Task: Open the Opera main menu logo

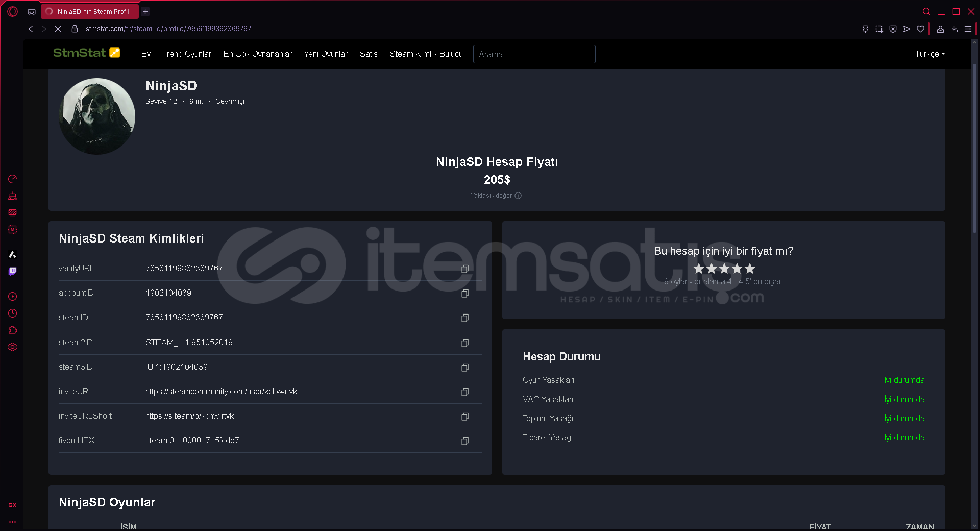Action: pyautogui.click(x=13, y=11)
